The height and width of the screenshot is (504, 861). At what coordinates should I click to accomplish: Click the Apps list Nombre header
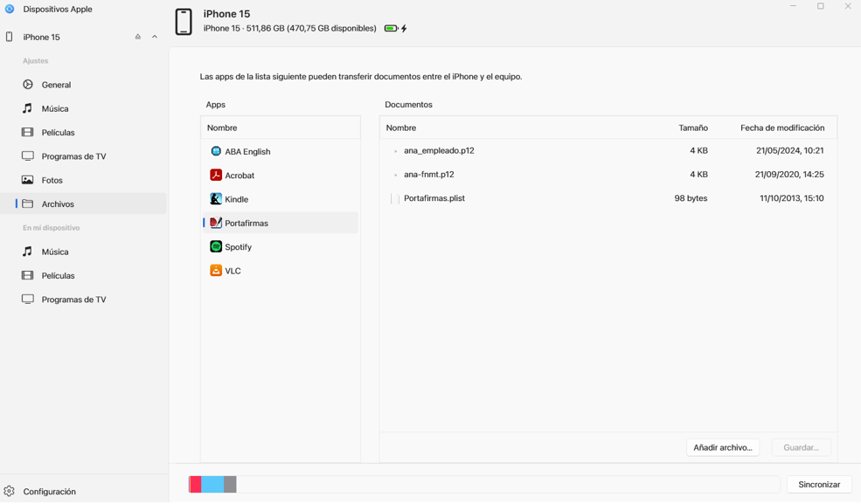[222, 128]
